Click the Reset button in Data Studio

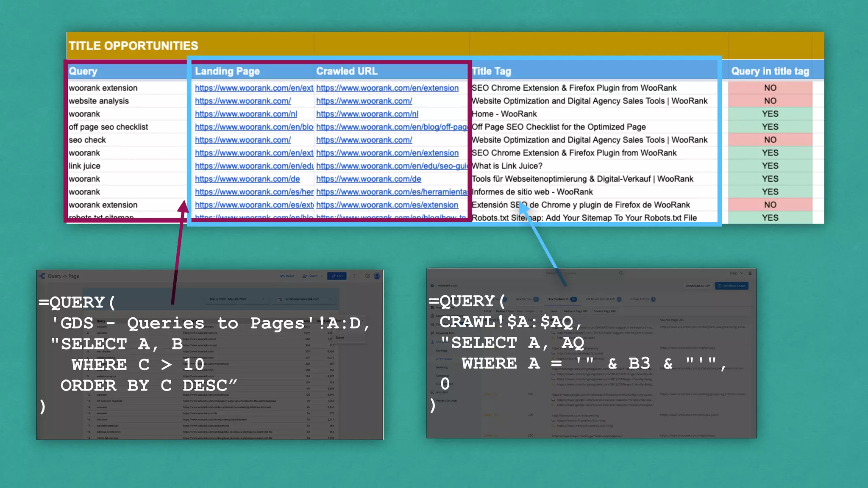tap(287, 276)
